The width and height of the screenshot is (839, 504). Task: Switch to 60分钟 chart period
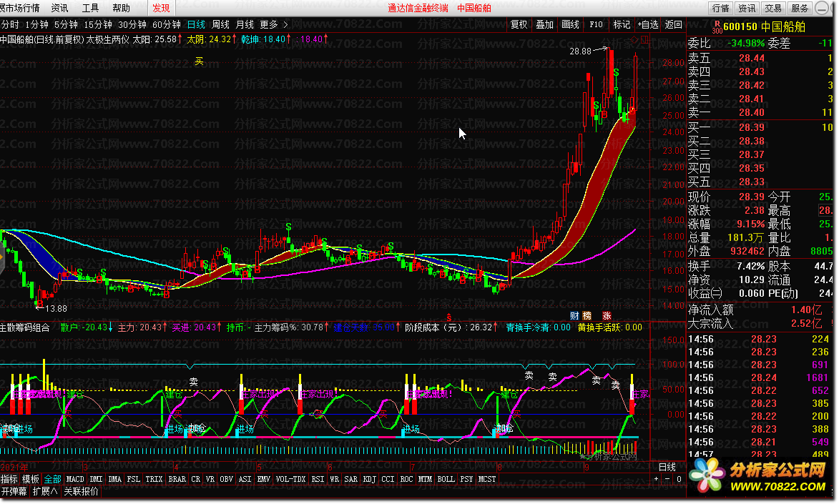167,24
